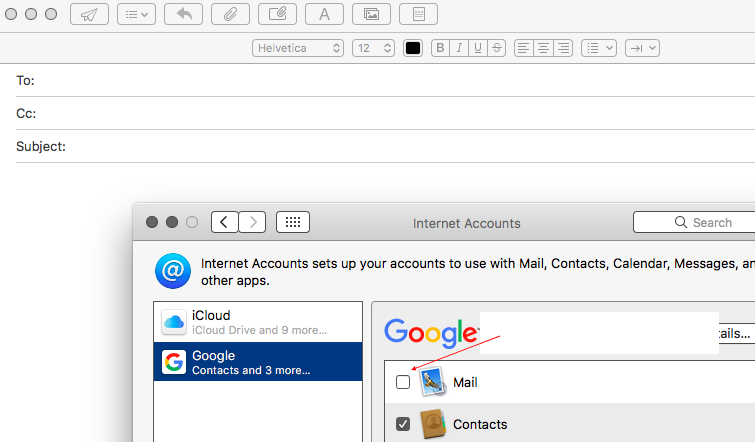
Task: Toggle bold formatting
Action: click(x=440, y=48)
